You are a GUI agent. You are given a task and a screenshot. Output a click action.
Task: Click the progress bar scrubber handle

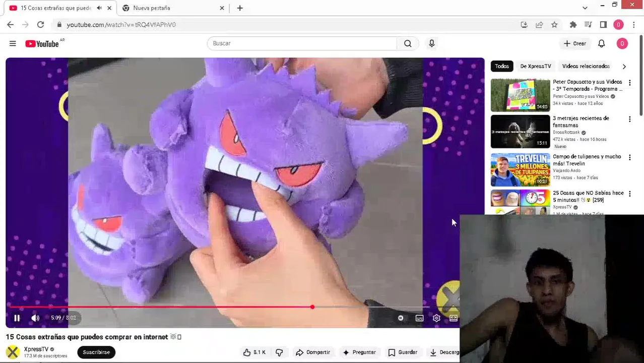point(312,307)
